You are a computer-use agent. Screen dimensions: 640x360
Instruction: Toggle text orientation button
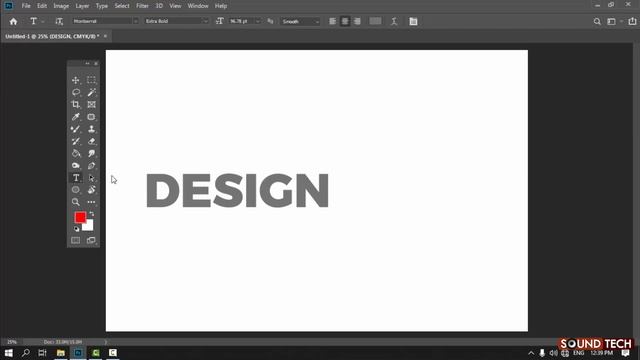59,21
